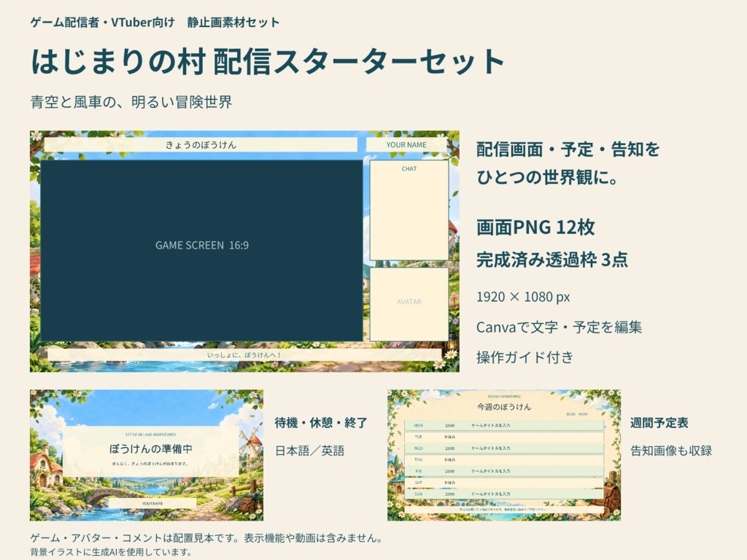The width and height of the screenshot is (747, 560).
Task: Click the label 告知画像も収録
Action: point(671,451)
